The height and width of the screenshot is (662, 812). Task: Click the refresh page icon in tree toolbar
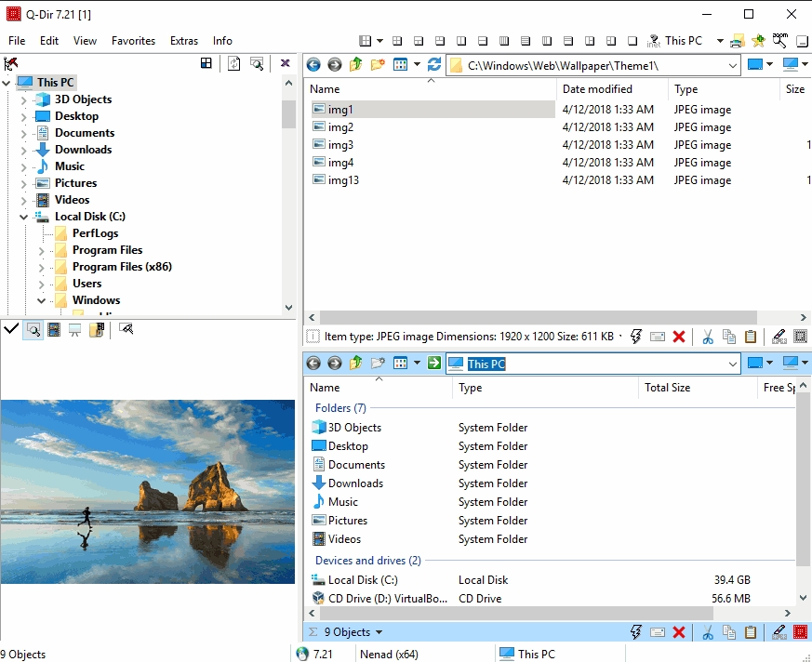[x=234, y=63]
